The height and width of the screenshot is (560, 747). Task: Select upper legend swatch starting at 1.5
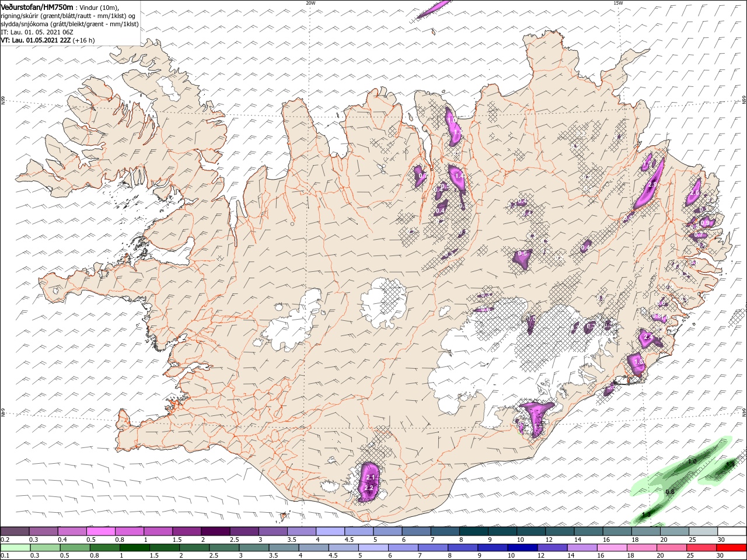187,531
